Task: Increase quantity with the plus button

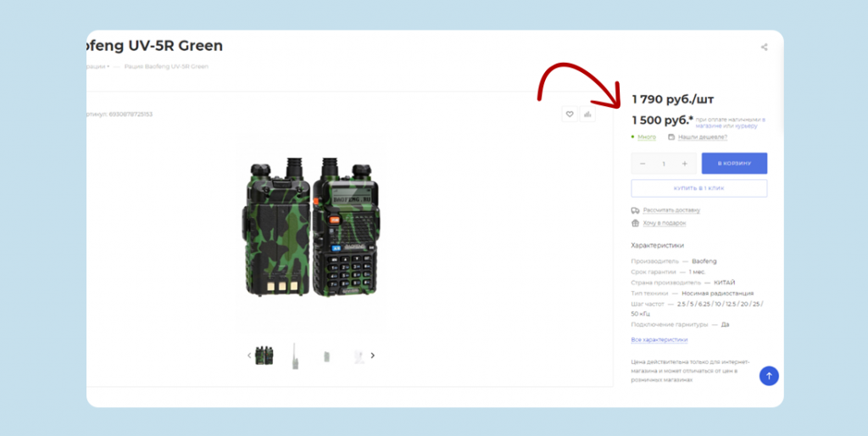Action: [x=685, y=164]
